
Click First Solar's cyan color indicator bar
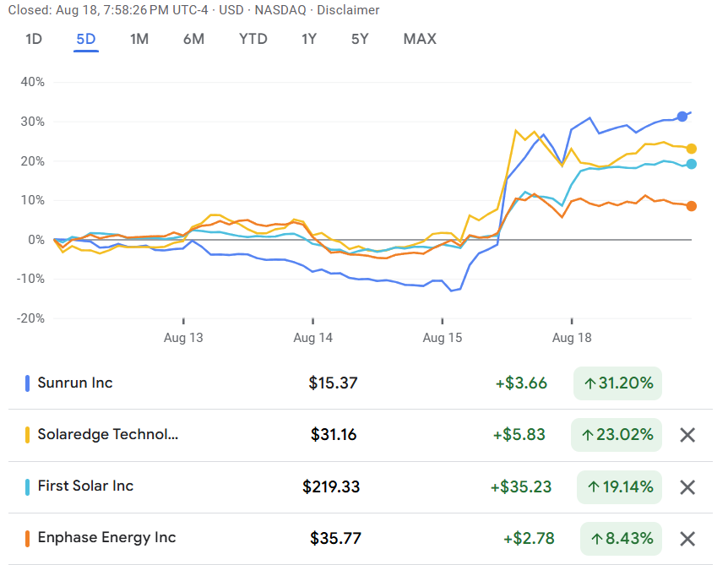[x=27, y=487]
